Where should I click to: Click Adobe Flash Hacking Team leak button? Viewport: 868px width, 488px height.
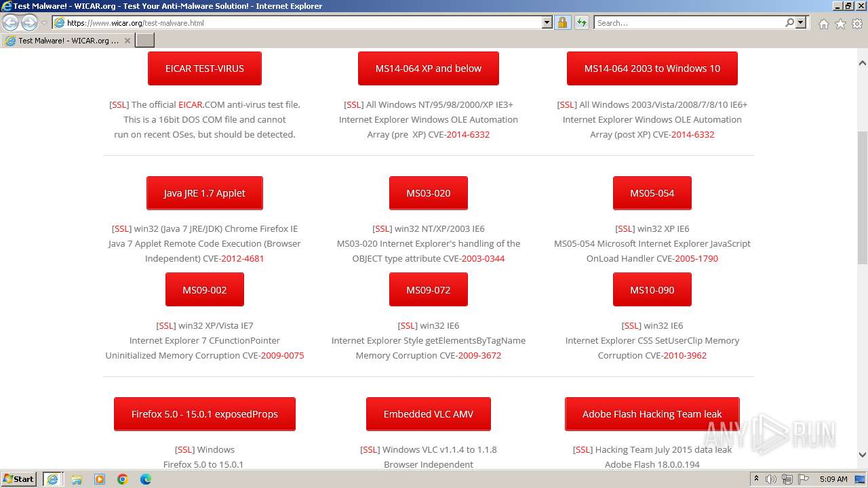[652, 414]
